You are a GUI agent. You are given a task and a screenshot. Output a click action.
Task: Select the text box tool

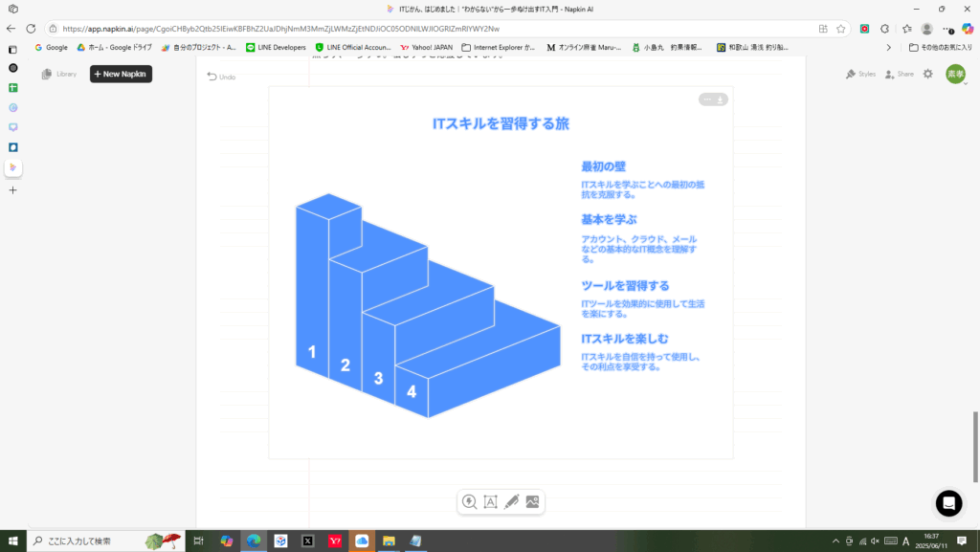(x=490, y=501)
